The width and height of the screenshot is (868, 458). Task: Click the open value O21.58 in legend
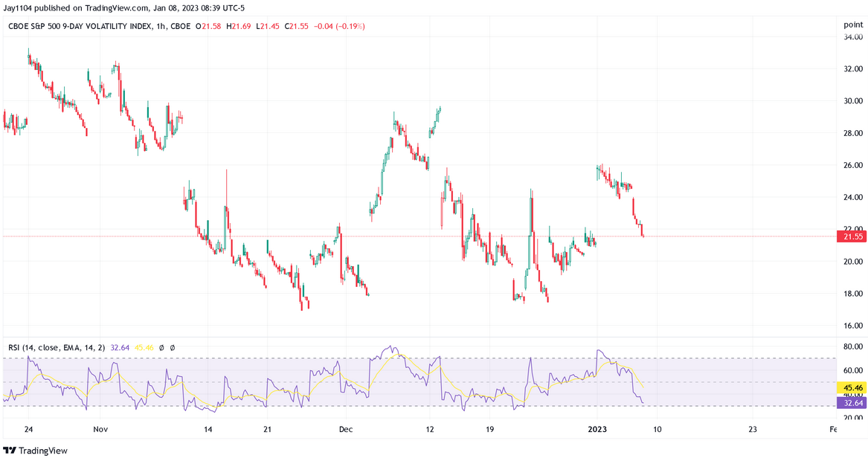click(x=209, y=26)
